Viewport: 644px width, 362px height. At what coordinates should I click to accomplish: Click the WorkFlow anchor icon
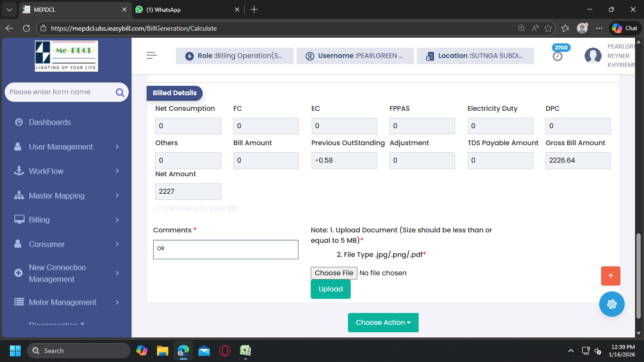[19, 171]
